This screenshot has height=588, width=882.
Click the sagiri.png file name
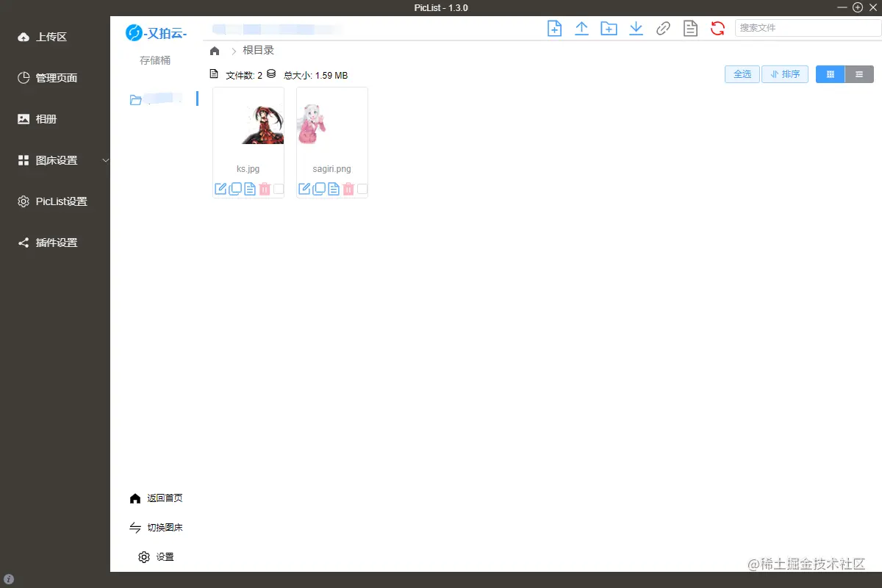[331, 169]
